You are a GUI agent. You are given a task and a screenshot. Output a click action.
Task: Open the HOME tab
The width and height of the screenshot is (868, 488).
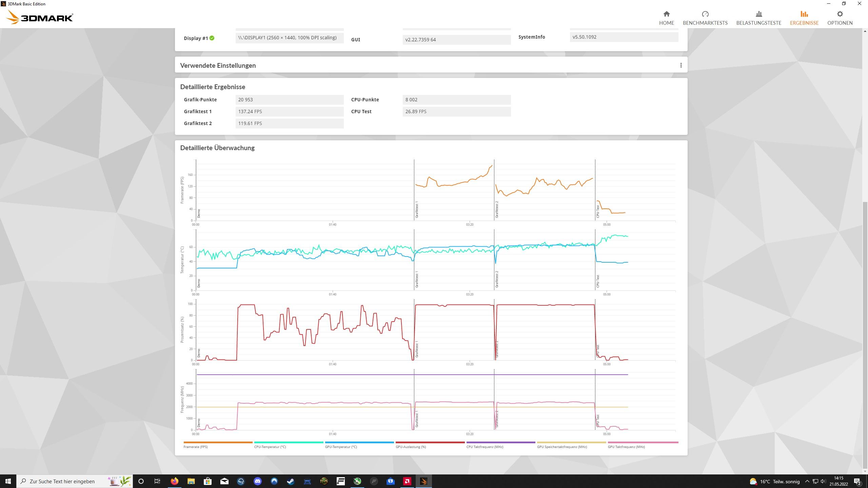pyautogui.click(x=666, y=18)
